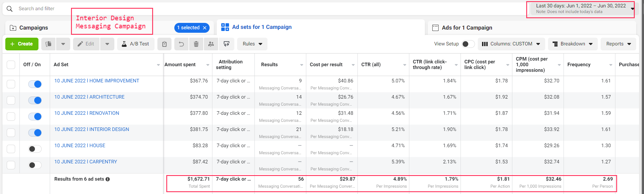Open the Ads for 1 Campaign tab
This screenshot has height=194, width=644.
pyautogui.click(x=467, y=28)
